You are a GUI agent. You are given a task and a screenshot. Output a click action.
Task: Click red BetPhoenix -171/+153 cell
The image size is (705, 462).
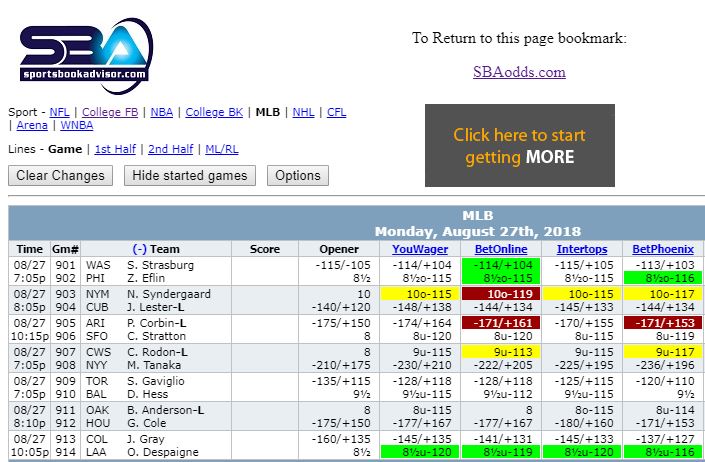pyautogui.click(x=663, y=323)
